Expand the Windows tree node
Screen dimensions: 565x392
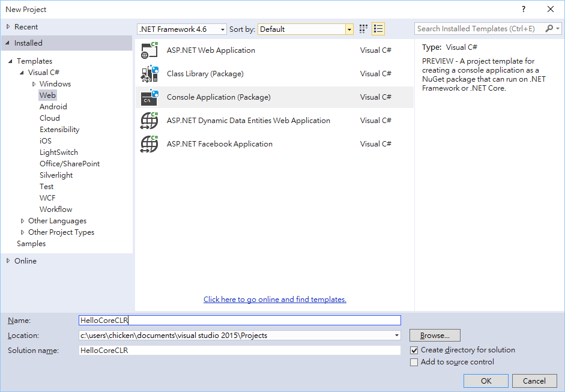point(34,84)
